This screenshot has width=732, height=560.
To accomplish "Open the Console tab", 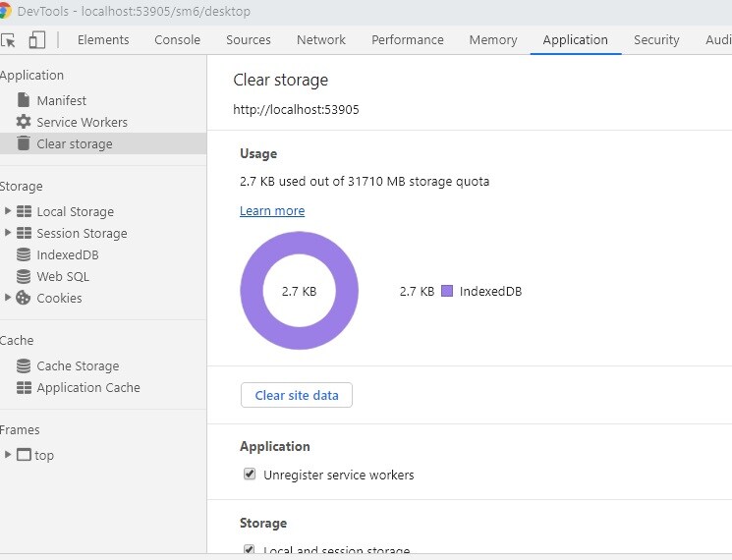I will click(x=177, y=40).
